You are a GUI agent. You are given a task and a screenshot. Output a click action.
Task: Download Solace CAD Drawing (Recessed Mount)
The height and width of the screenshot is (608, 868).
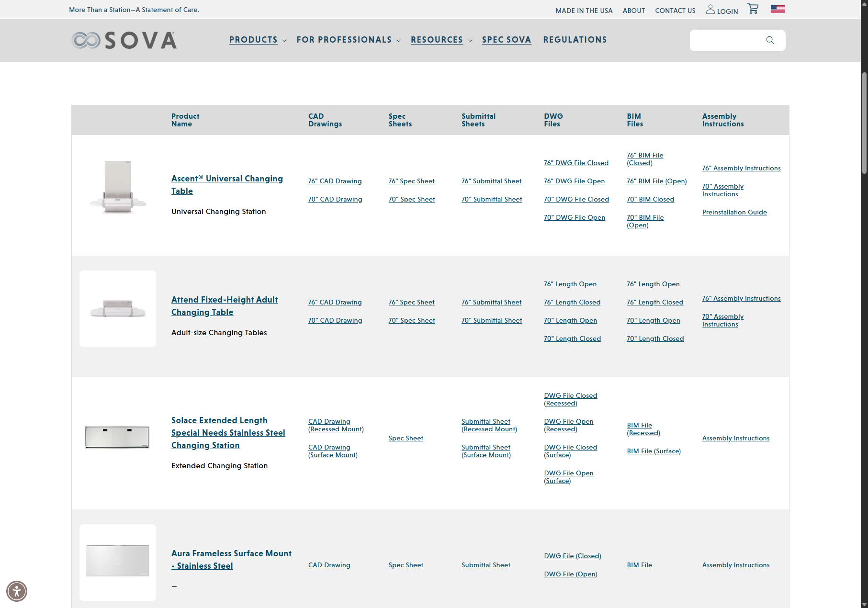[336, 425]
